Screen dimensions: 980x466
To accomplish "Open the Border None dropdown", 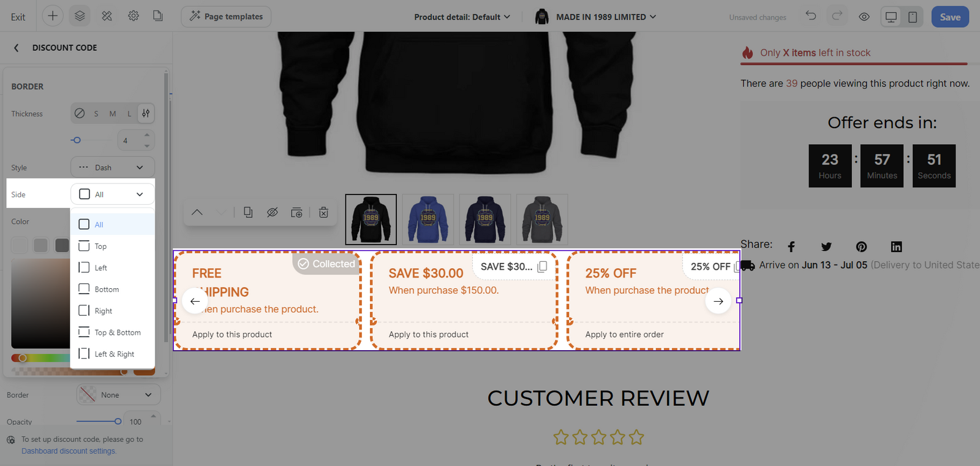I will [x=118, y=395].
